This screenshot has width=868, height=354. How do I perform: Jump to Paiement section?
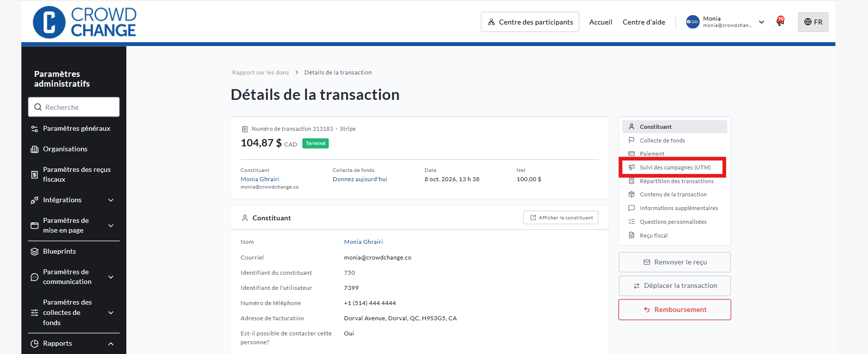[x=675, y=154]
